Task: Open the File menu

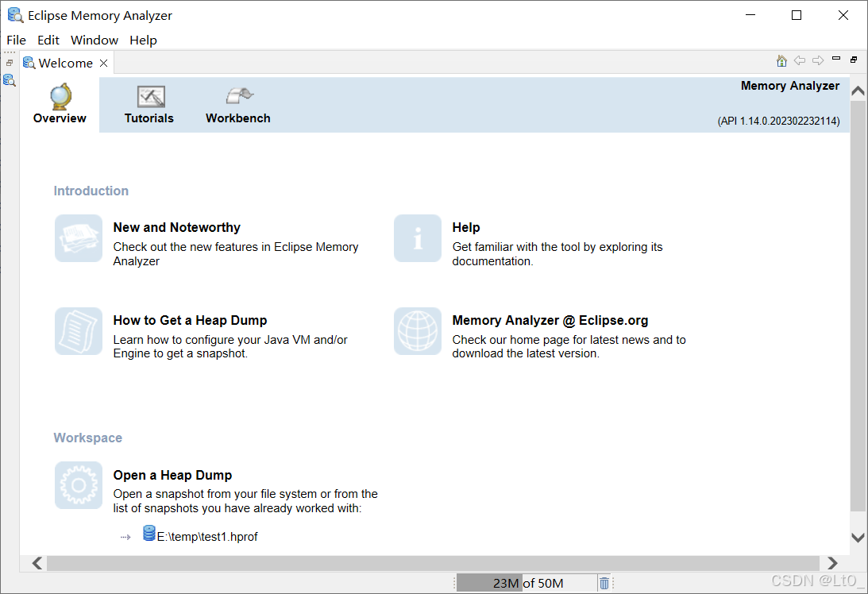Action: [16, 40]
